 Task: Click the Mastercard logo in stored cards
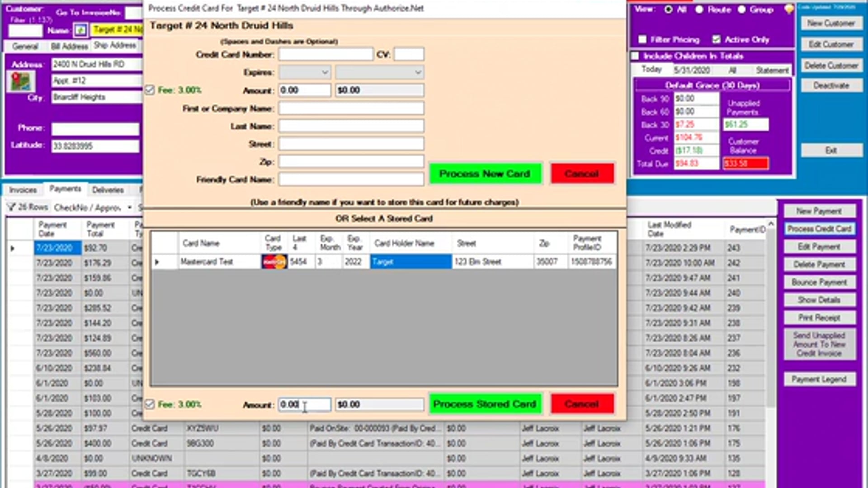click(x=274, y=262)
